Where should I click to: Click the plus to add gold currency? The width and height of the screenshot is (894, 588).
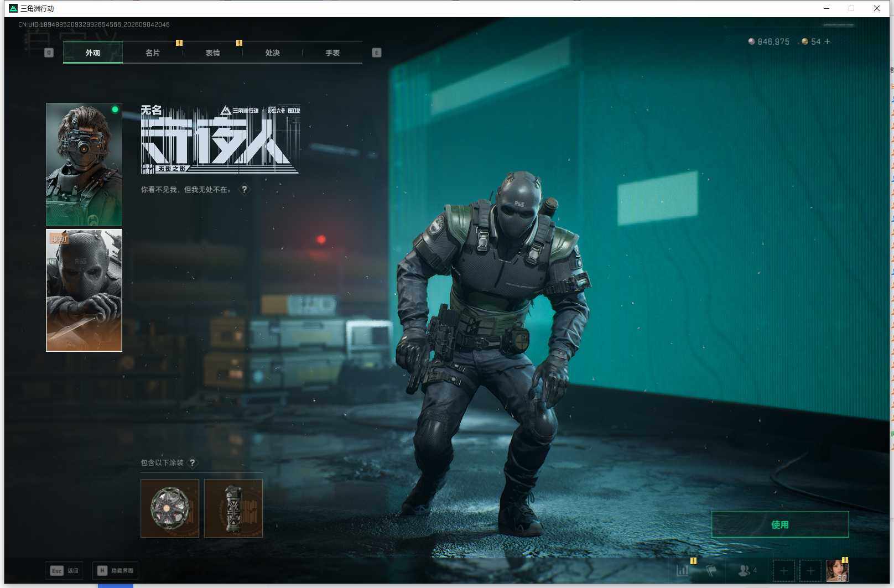(827, 41)
